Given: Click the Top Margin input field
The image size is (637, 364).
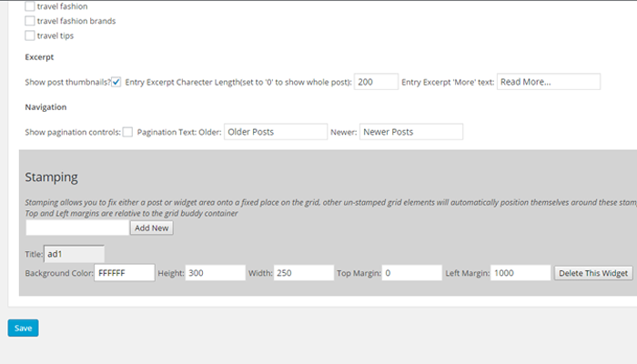Looking at the screenshot, I should [412, 273].
